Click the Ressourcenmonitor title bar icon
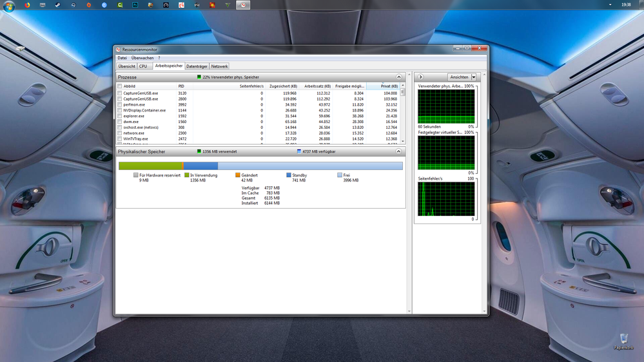The width and height of the screenshot is (644, 362). tap(118, 49)
